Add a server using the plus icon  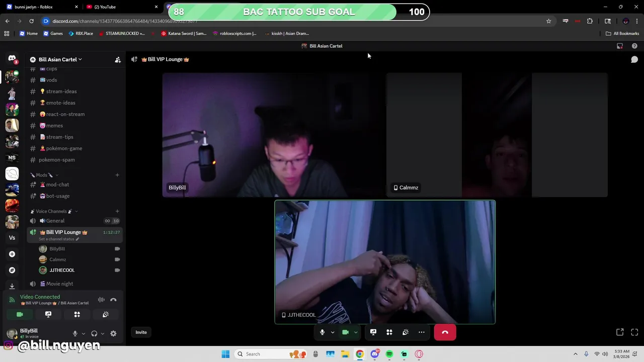click(12, 254)
